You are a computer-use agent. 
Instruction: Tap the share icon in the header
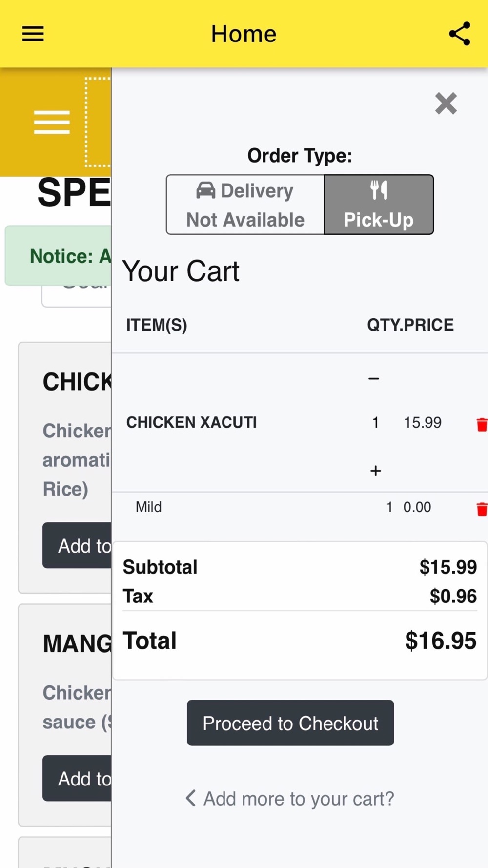point(460,34)
